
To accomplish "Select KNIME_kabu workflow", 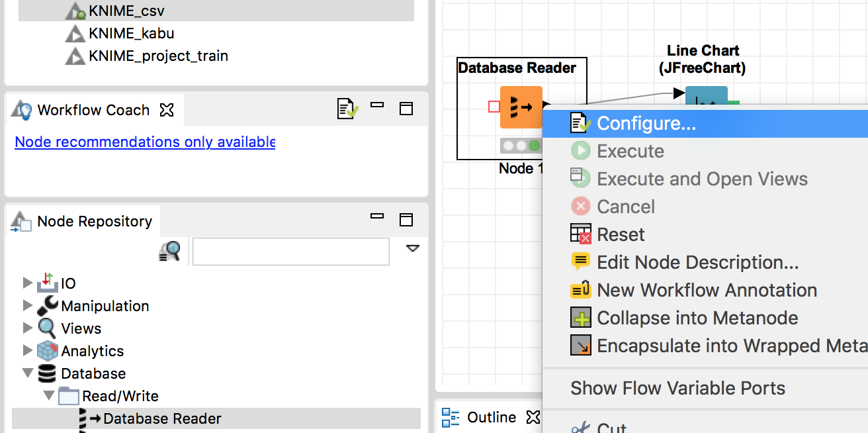I will click(131, 33).
